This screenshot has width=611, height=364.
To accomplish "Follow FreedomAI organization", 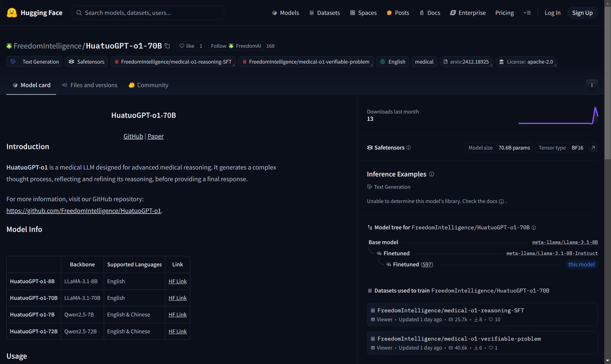I will 236,46.
